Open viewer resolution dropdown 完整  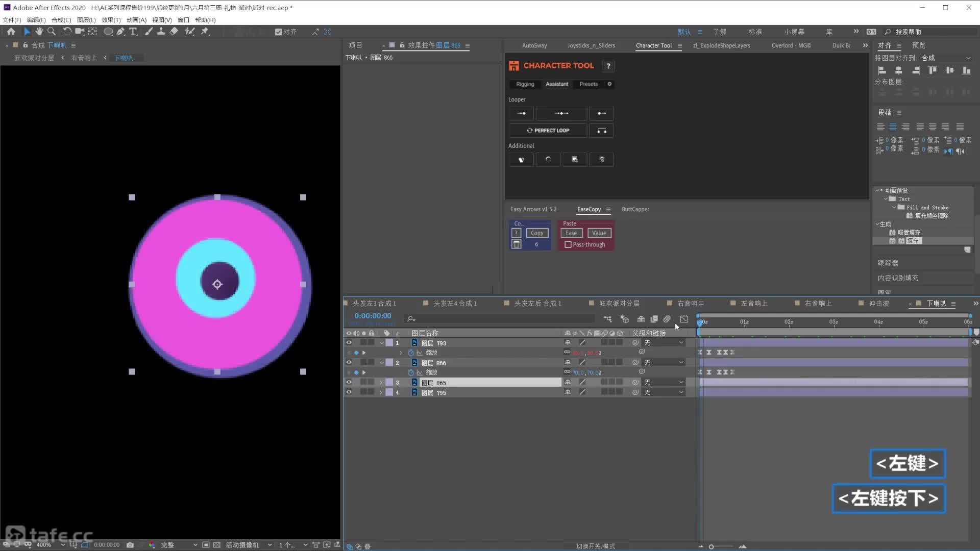(179, 545)
